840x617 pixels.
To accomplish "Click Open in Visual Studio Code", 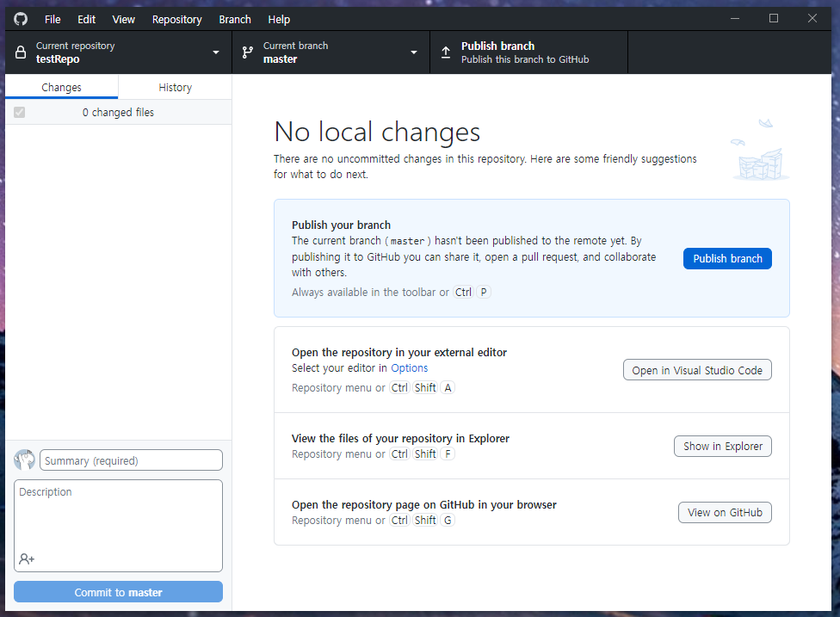I will [697, 370].
